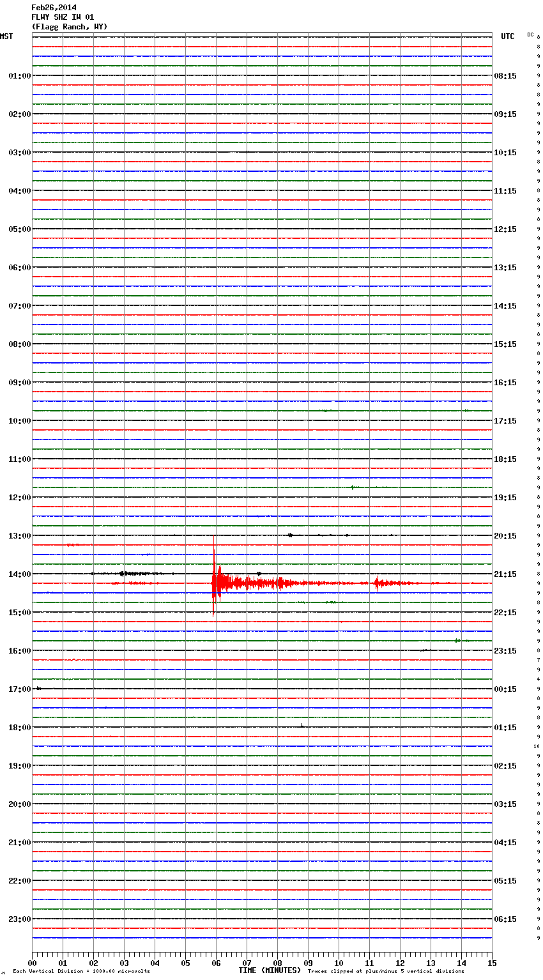
Task: Click the "02:15" UTC row label
Action: (x=505, y=766)
